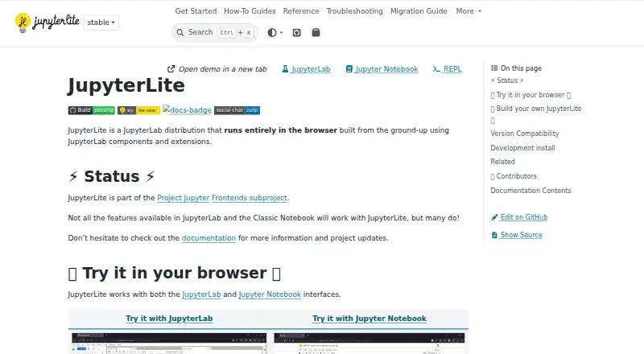Open the Jupyter Notebook screenshot thumbnail
The width and height of the screenshot is (644, 354).
tap(369, 344)
